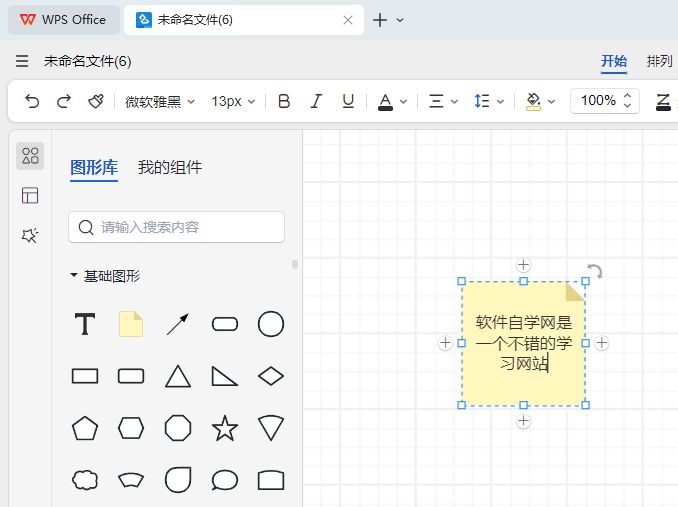Select the Text shape T
The height and width of the screenshot is (507, 678).
(x=85, y=324)
